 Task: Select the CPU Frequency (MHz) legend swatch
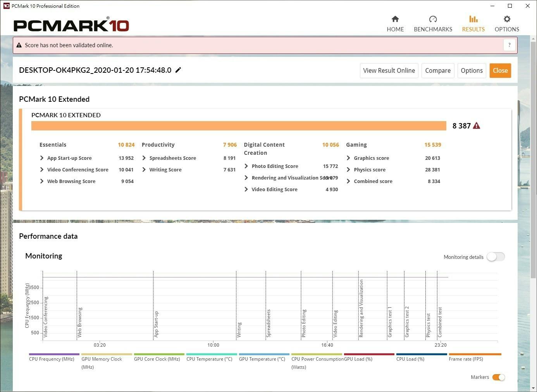pos(54,354)
